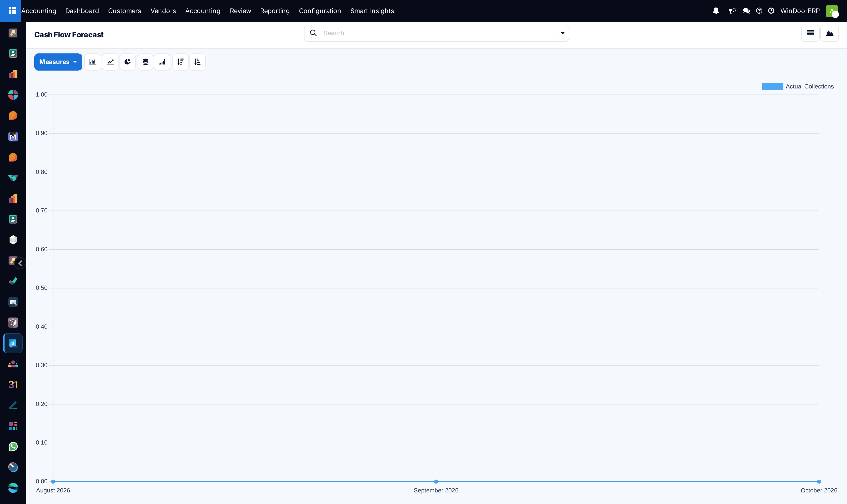The image size is (847, 504).
Task: Open the chat conversations icon
Action: (746, 11)
